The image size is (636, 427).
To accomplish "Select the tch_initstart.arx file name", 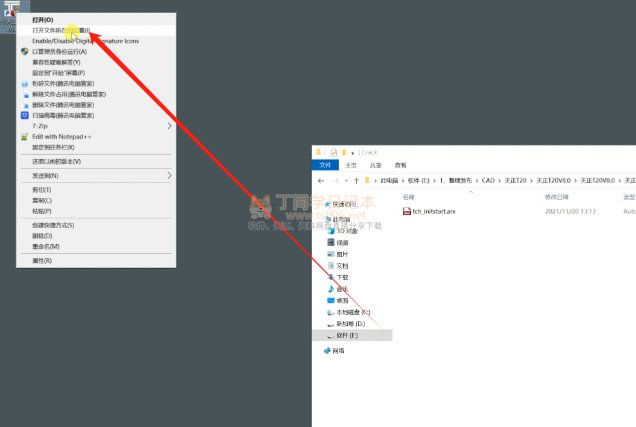I will [x=434, y=211].
